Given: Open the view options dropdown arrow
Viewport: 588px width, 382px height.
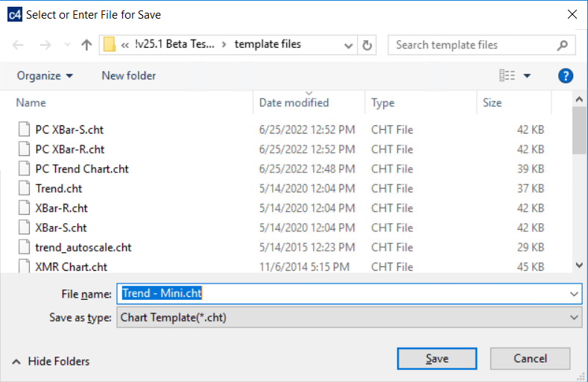Looking at the screenshot, I should tap(527, 75).
